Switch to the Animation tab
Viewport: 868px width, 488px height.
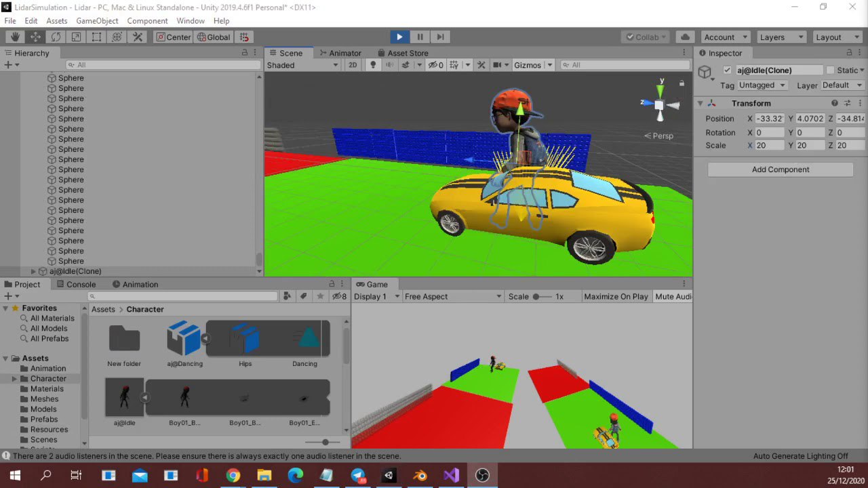tap(134, 285)
